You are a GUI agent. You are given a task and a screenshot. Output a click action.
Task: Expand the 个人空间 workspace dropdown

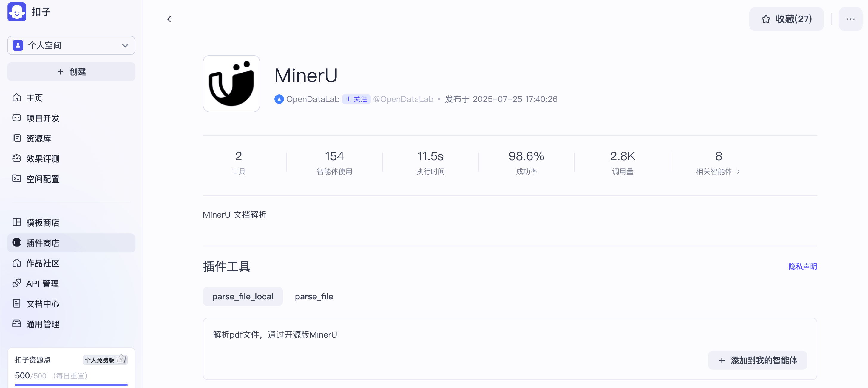pyautogui.click(x=71, y=45)
